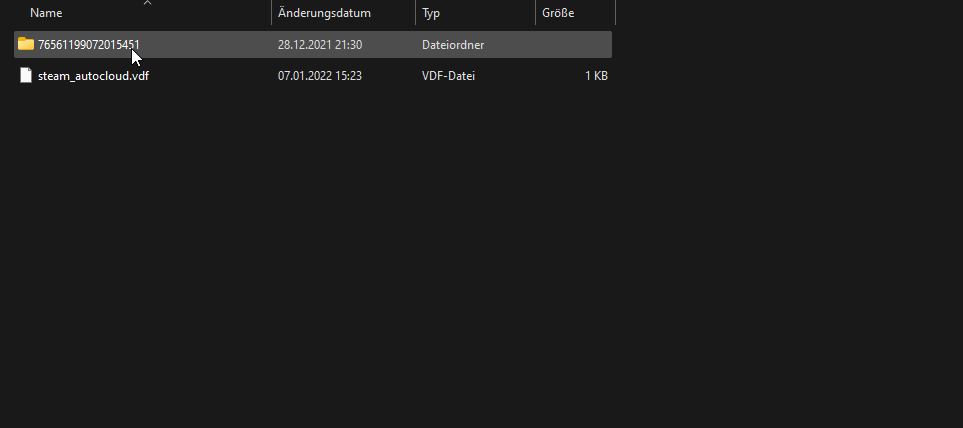Click the Dateiordner type cell
Viewport: 963px width, 428px height.
pos(453,45)
